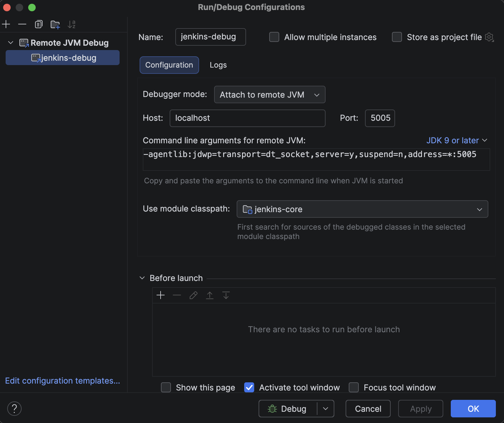The image size is (504, 423).
Task: Add a Before launch task with plus icon
Action: tap(161, 295)
